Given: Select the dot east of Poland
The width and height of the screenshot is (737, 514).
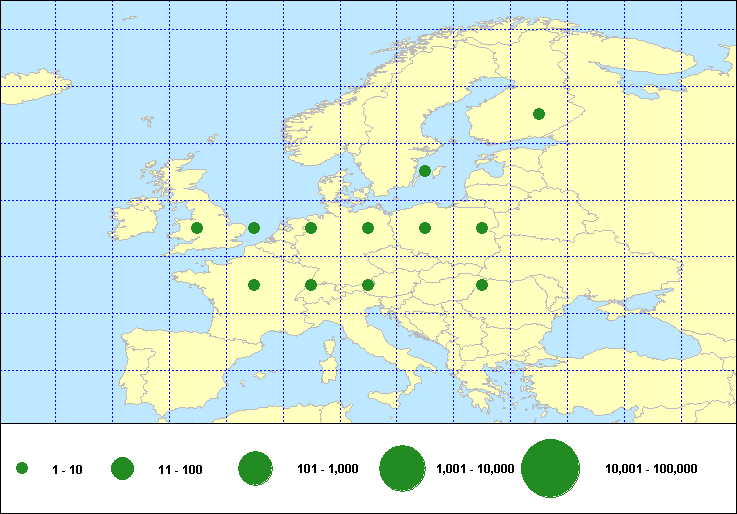Looking at the screenshot, I should (482, 228).
